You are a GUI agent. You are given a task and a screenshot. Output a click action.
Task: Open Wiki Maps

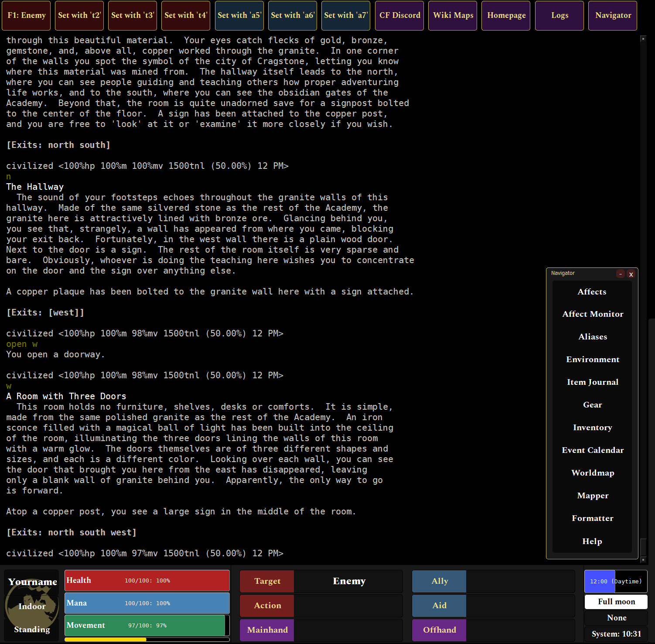[x=452, y=15]
